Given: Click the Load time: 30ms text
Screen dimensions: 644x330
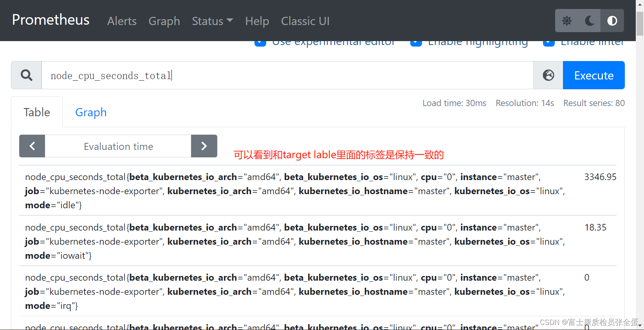Looking at the screenshot, I should tap(454, 103).
